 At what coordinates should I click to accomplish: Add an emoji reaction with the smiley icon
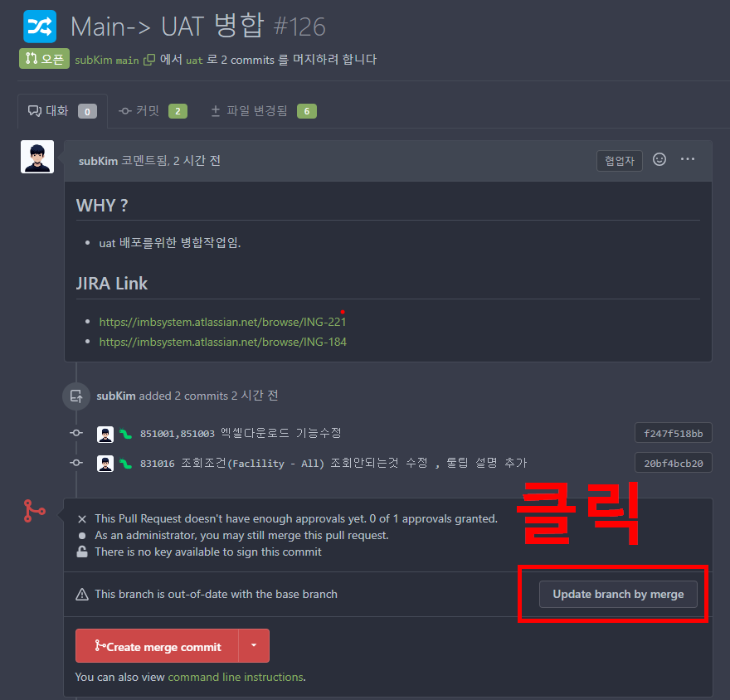(659, 159)
